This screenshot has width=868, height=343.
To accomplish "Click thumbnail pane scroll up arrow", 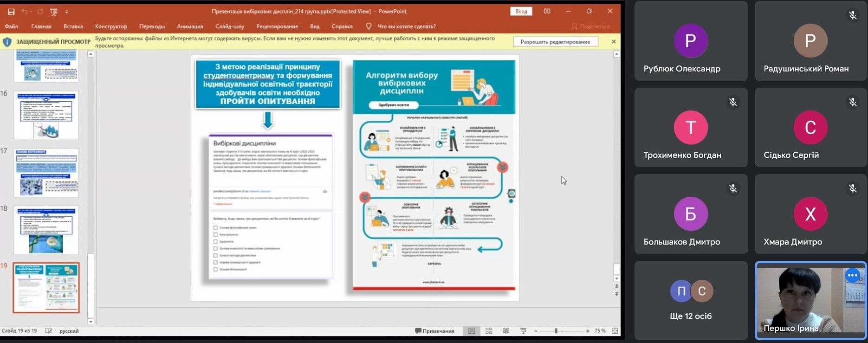I will tap(91, 54).
